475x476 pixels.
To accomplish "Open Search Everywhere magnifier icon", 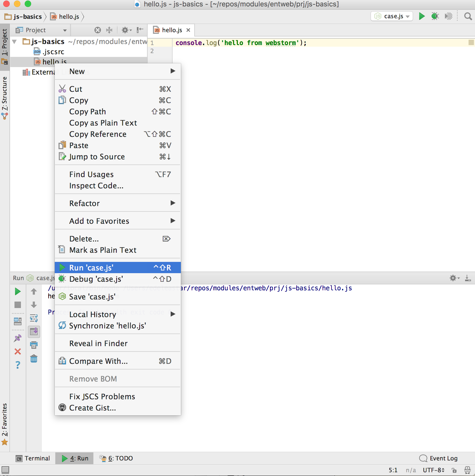I will coord(468,16).
